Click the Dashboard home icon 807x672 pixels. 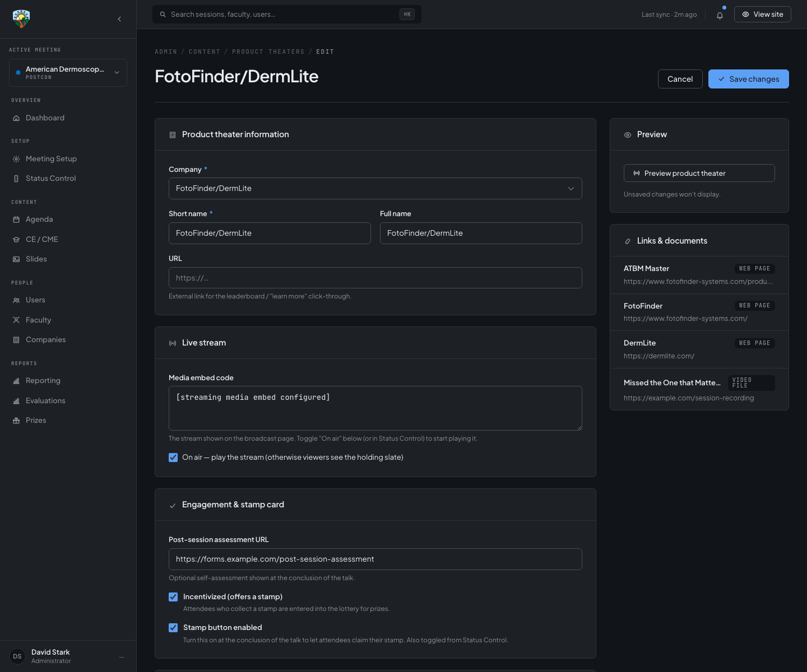(16, 118)
